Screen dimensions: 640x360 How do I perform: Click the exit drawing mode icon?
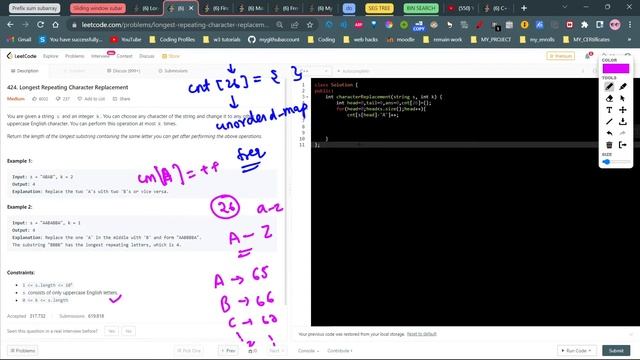point(623,145)
